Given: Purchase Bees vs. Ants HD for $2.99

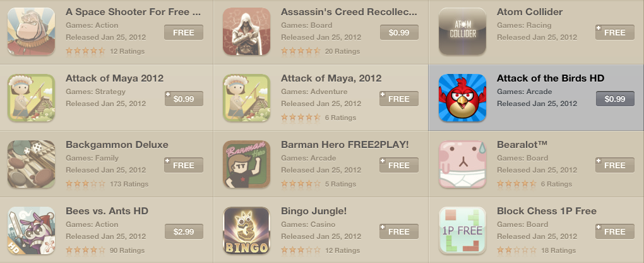Looking at the screenshot, I should coord(184,232).
